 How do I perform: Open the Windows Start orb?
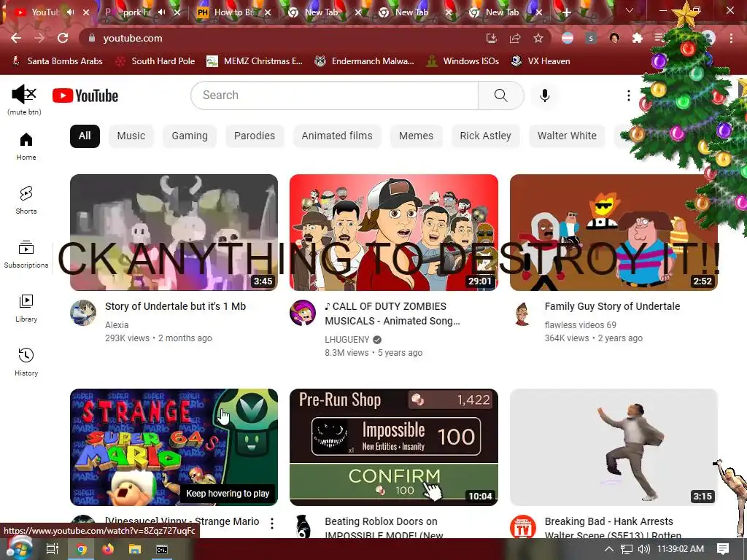point(18,548)
